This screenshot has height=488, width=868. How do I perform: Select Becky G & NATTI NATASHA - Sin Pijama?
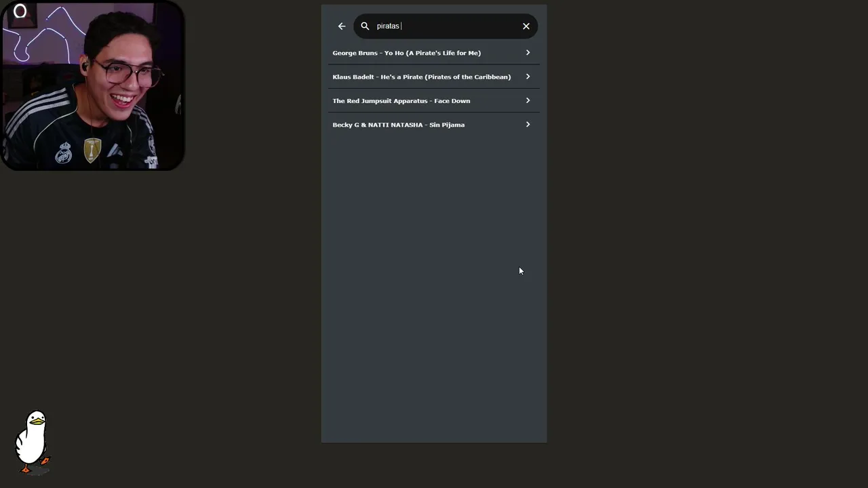[x=398, y=125]
